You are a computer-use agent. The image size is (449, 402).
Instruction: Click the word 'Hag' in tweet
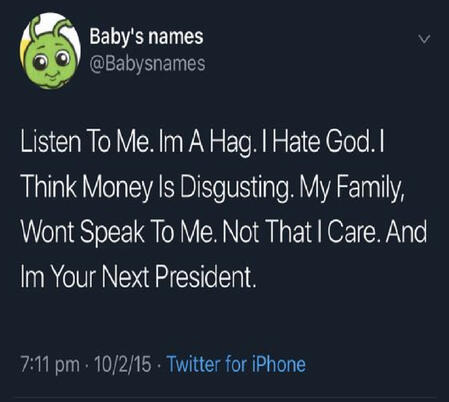tap(232, 143)
